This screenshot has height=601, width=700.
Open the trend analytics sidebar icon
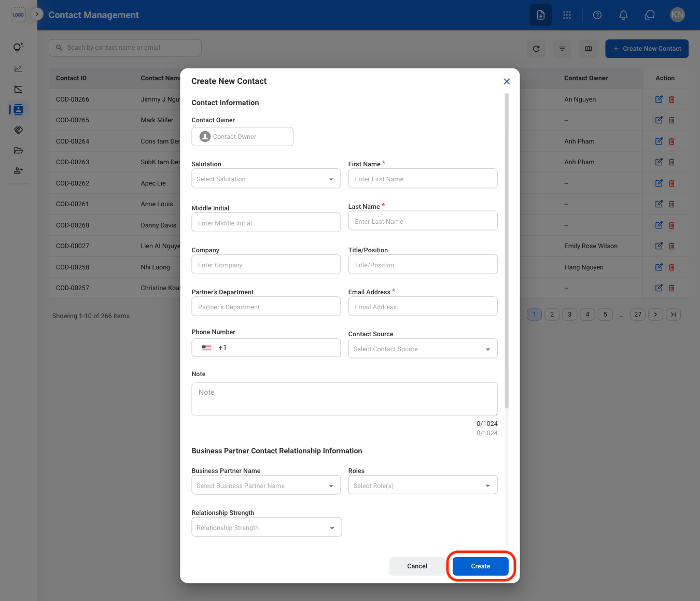(x=18, y=89)
